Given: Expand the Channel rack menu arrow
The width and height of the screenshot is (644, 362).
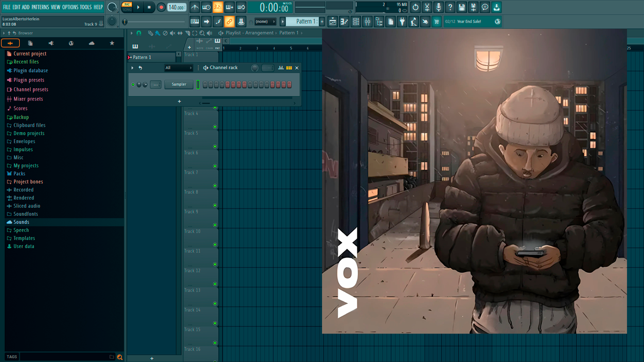Looking at the screenshot, I should [132, 68].
